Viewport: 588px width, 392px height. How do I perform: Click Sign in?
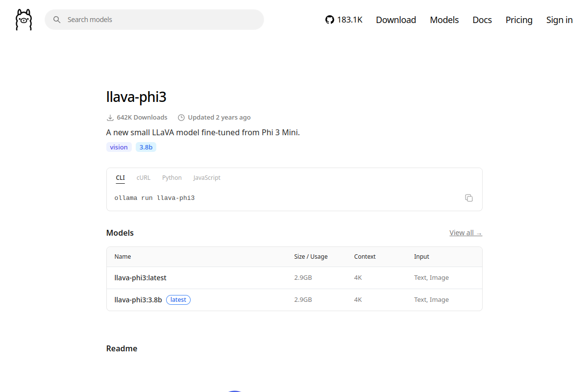coord(560,20)
